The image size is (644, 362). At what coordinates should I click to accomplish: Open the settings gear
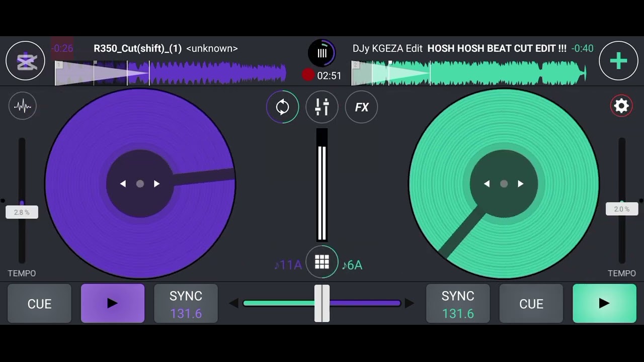pyautogui.click(x=621, y=106)
